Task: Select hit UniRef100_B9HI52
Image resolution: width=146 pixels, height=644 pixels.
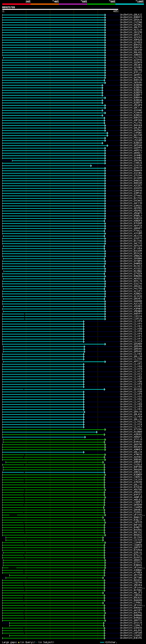Action: [131, 45]
